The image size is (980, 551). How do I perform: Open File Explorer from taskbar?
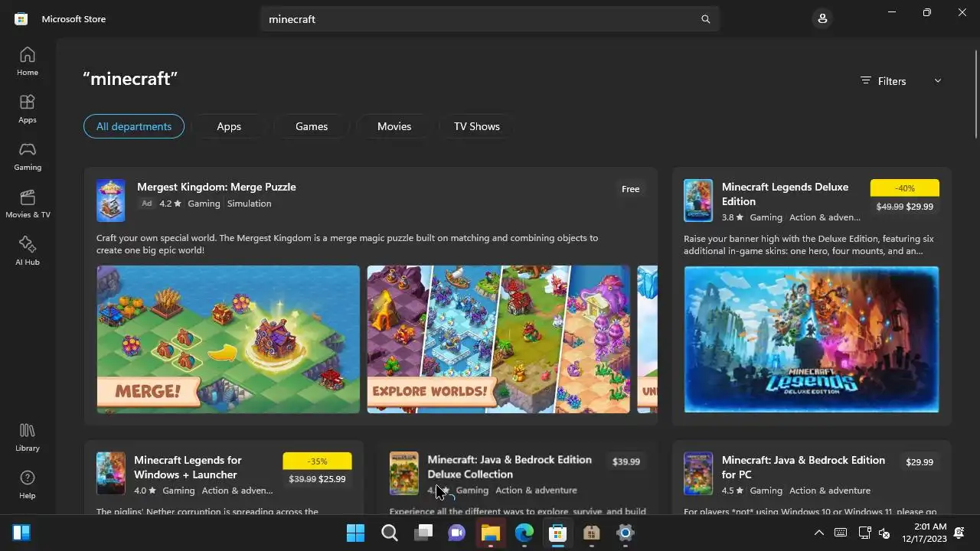(491, 533)
